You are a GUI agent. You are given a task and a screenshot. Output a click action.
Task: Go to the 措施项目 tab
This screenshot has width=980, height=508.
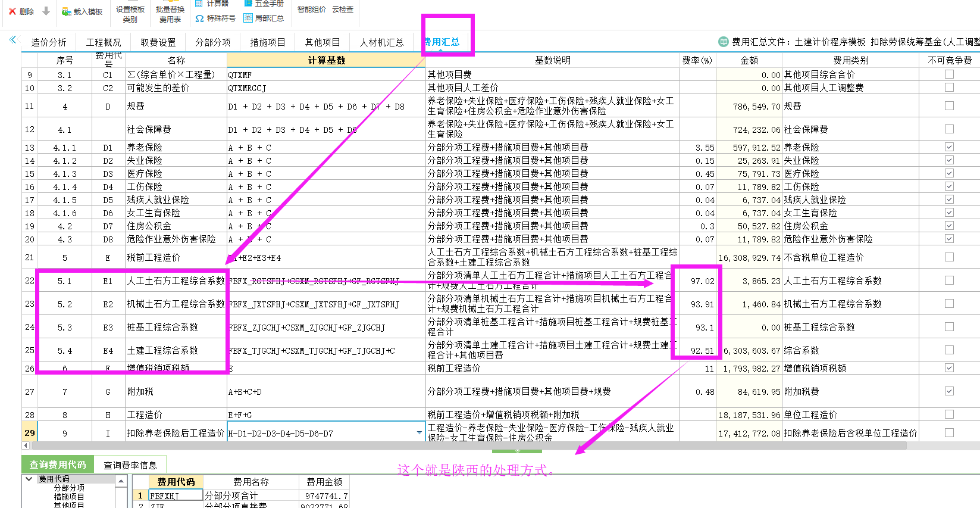[x=268, y=42]
